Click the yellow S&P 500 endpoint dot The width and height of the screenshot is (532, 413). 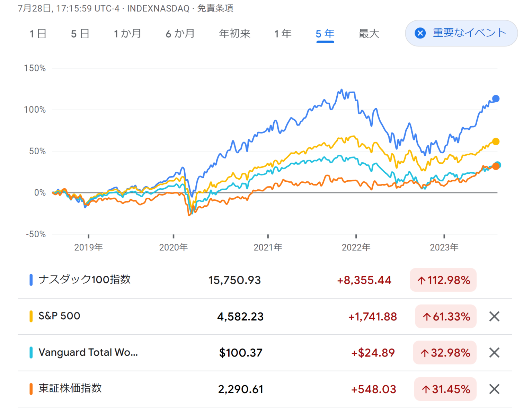coord(496,141)
